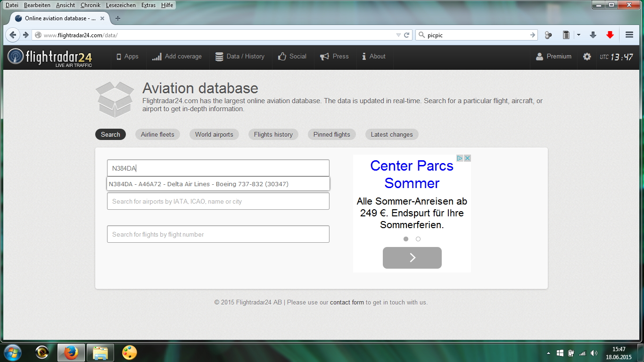Open Firefox hamburger menu
Screen dimensions: 644x362
[x=629, y=35]
